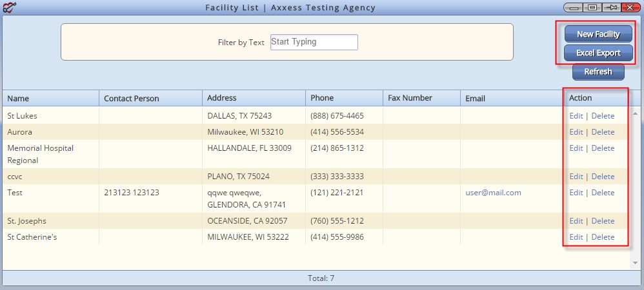Edit the St. Josephs facility
The image size is (644, 290).
[576, 220]
